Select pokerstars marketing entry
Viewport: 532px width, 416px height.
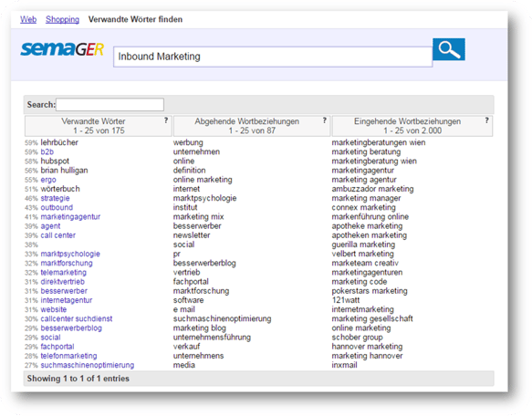point(370,291)
